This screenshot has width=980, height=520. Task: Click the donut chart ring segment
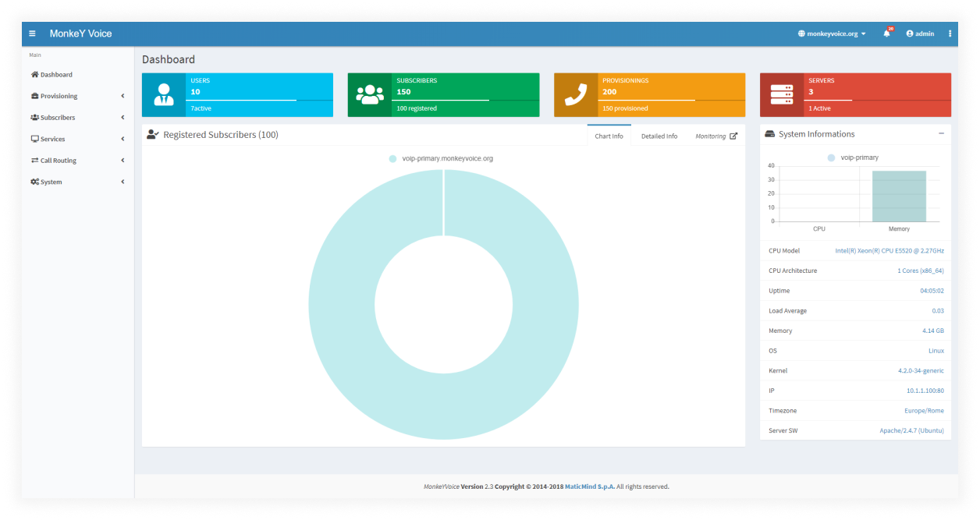343,304
